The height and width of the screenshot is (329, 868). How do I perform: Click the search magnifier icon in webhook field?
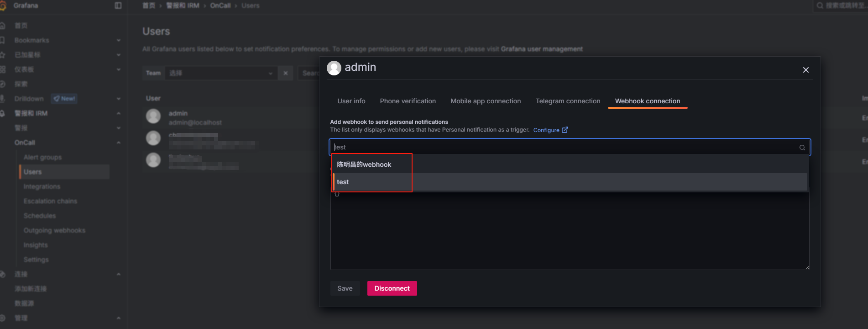click(802, 148)
